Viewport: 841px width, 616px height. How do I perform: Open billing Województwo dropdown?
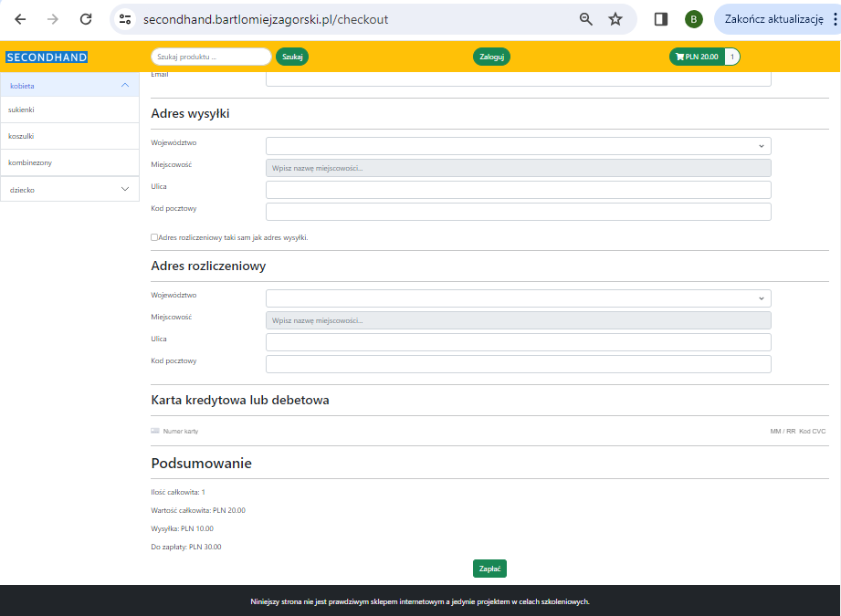tap(518, 298)
